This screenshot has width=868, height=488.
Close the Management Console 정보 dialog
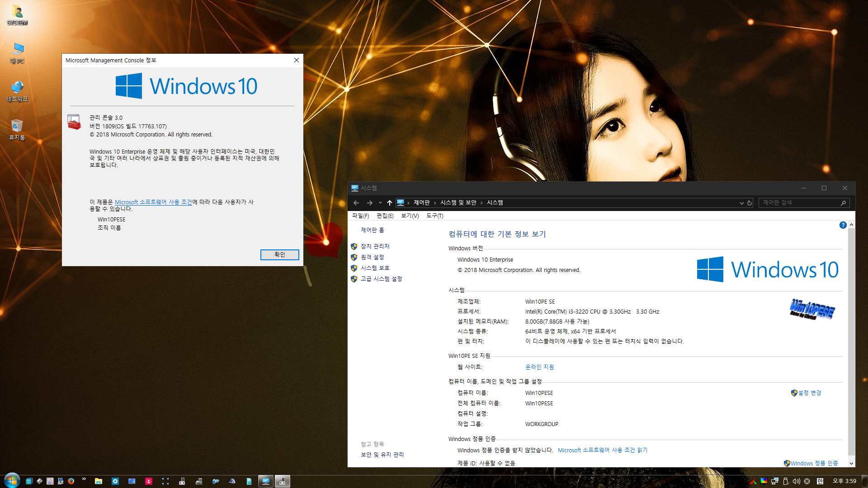[x=296, y=60]
